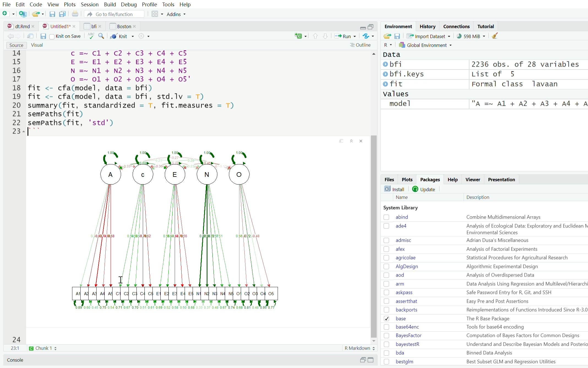Click the editor Save icon beside Knit on Save
Viewport: 588px width, 368px height.
pos(43,36)
